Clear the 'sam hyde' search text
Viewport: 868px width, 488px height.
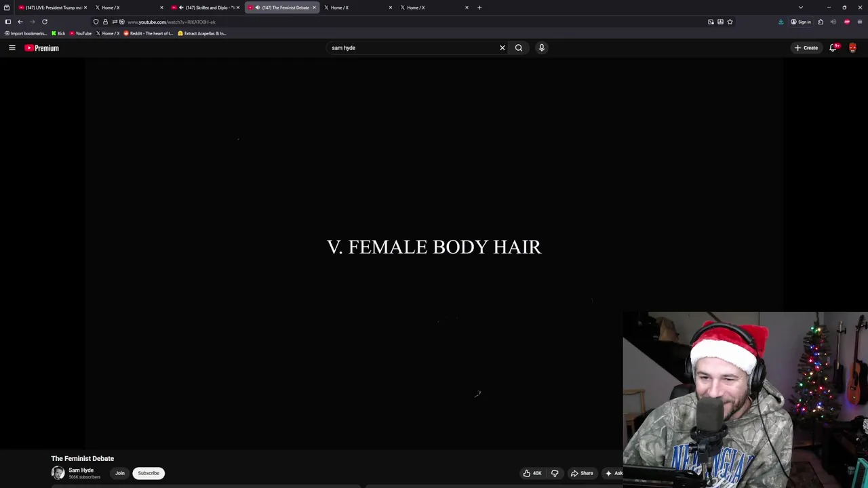point(502,48)
